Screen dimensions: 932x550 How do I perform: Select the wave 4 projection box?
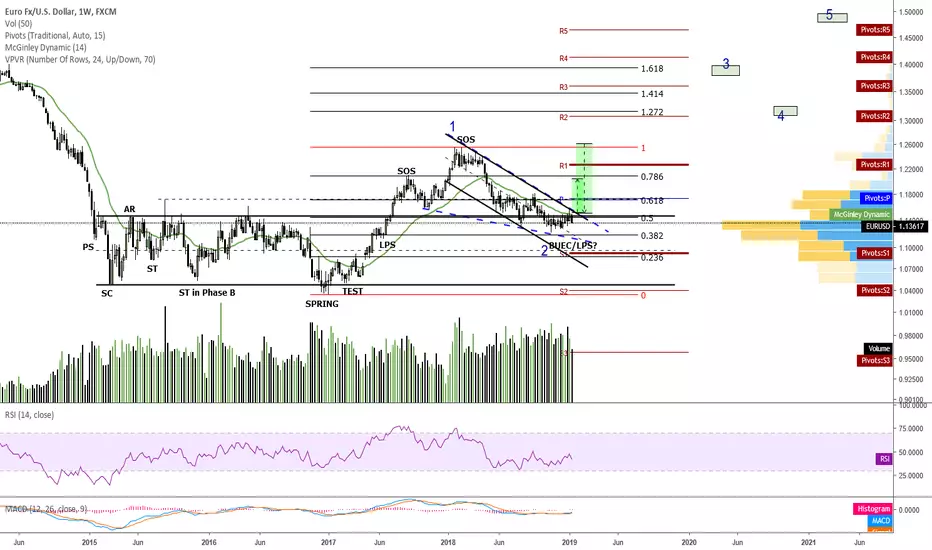click(x=785, y=111)
